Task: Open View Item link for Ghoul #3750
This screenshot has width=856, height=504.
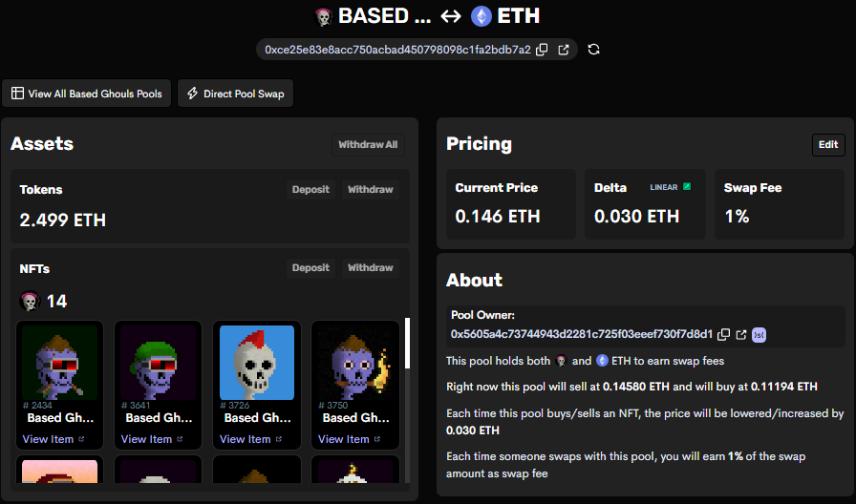Action: [343, 439]
